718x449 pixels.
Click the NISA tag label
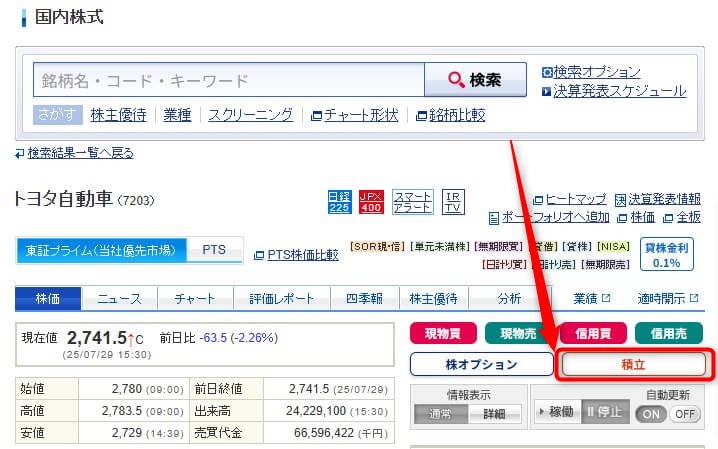614,247
